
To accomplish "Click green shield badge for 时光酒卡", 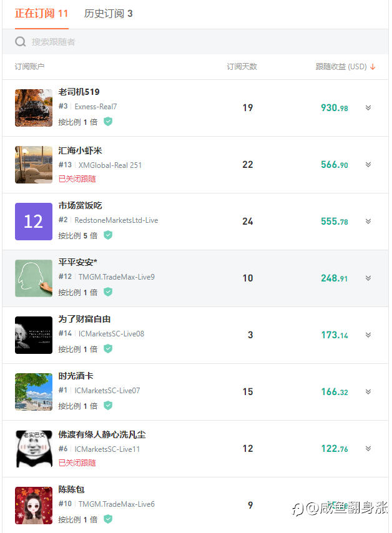I will pyautogui.click(x=108, y=405).
